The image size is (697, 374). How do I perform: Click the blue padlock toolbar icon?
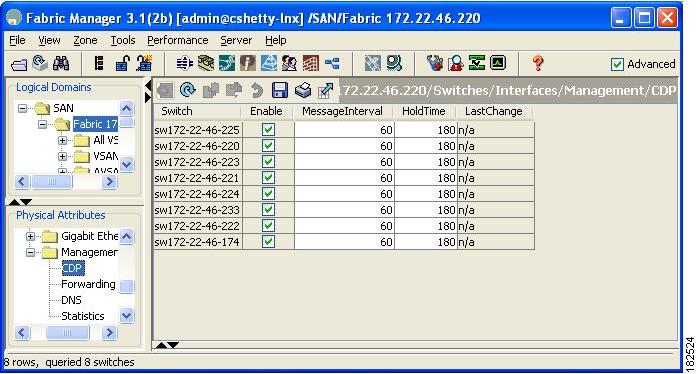[x=122, y=64]
